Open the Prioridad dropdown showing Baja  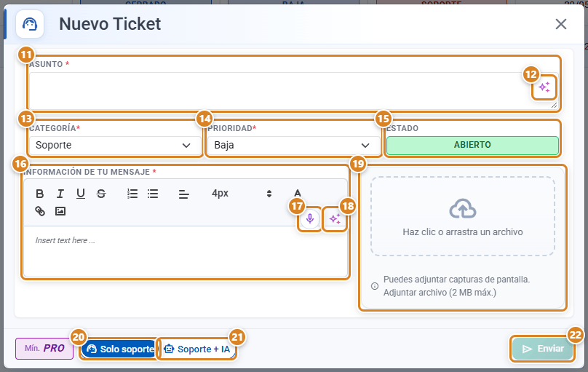click(293, 145)
